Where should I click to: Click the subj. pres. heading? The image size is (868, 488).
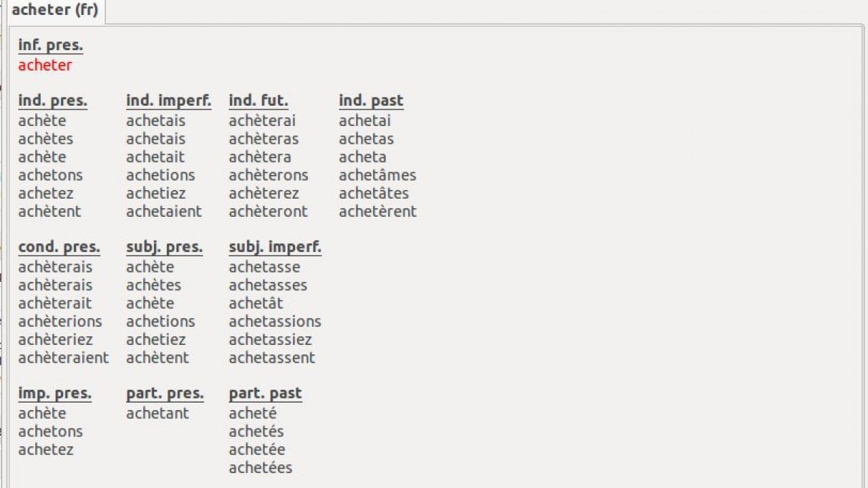click(x=164, y=247)
